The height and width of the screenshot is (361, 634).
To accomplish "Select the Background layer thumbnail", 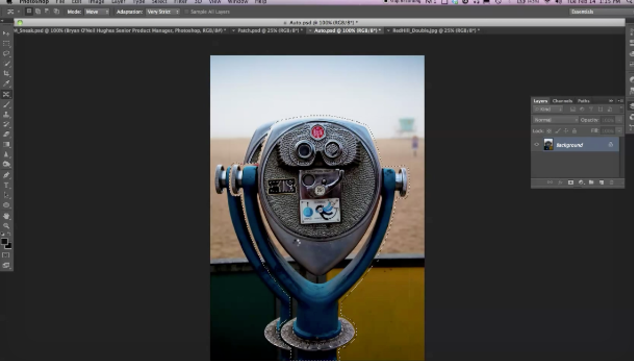I will point(548,145).
